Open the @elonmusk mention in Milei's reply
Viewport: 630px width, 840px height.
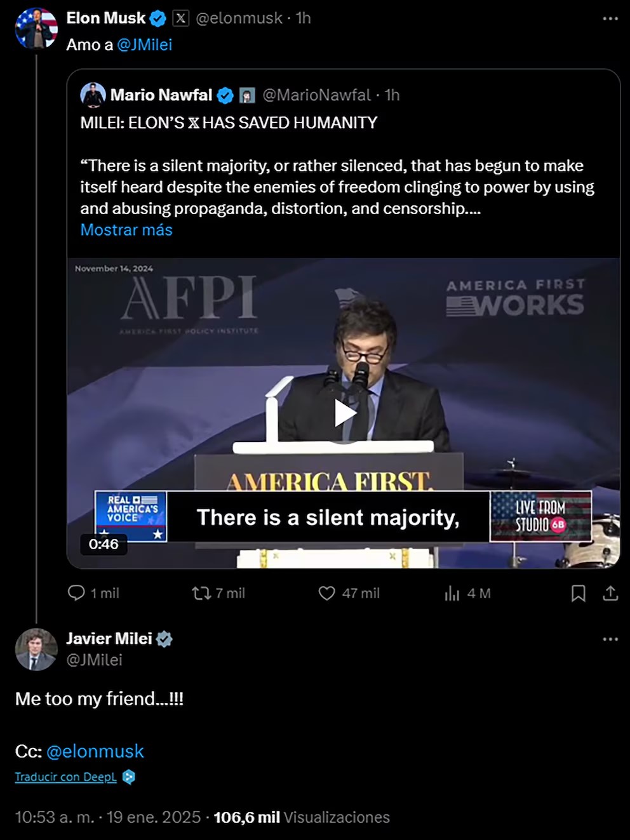[x=95, y=751]
